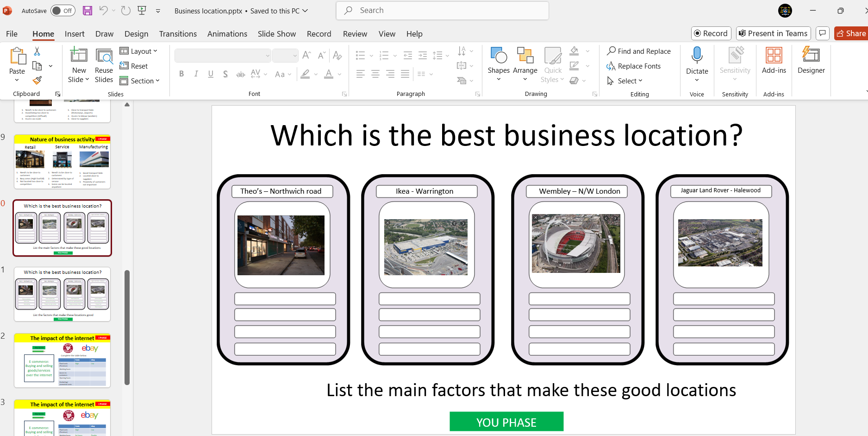Image resolution: width=868 pixels, height=436 pixels.
Task: Toggle Underline formatting
Action: 211,74
